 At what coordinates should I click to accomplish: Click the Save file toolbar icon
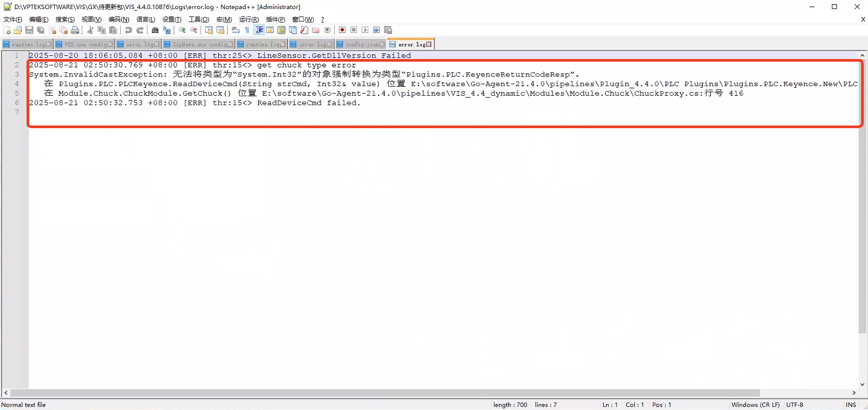[29, 30]
